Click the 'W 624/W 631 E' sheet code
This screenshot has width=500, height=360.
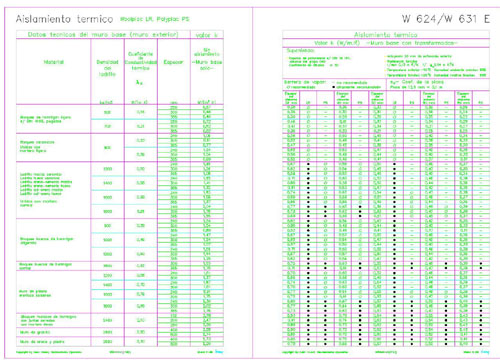[x=446, y=19]
